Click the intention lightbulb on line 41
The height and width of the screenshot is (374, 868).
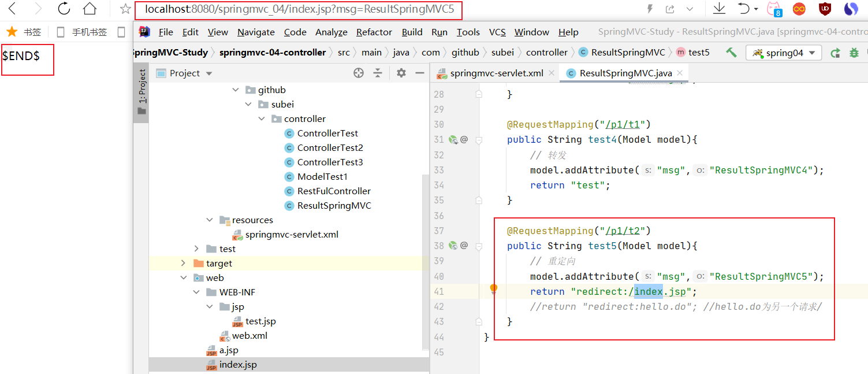[494, 289]
